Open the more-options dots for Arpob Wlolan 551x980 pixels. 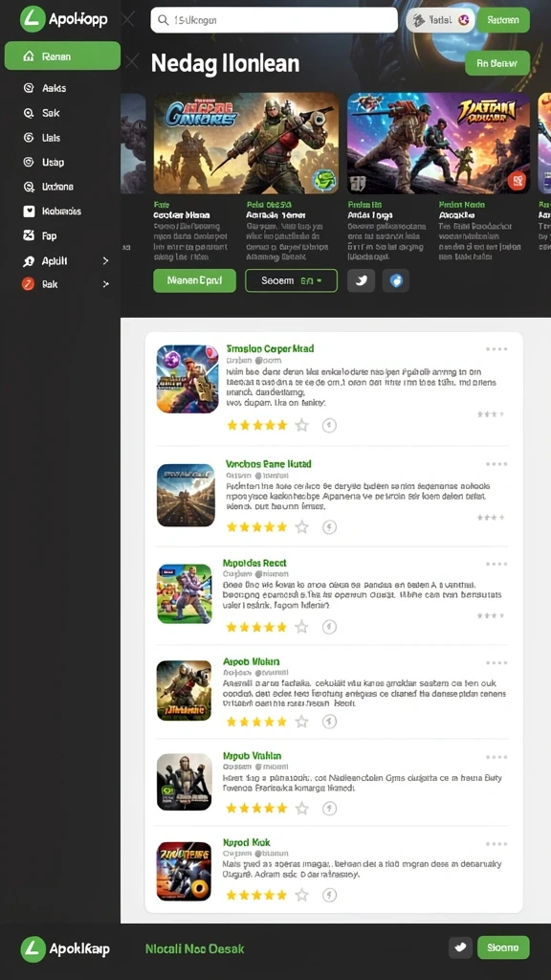[x=496, y=662]
